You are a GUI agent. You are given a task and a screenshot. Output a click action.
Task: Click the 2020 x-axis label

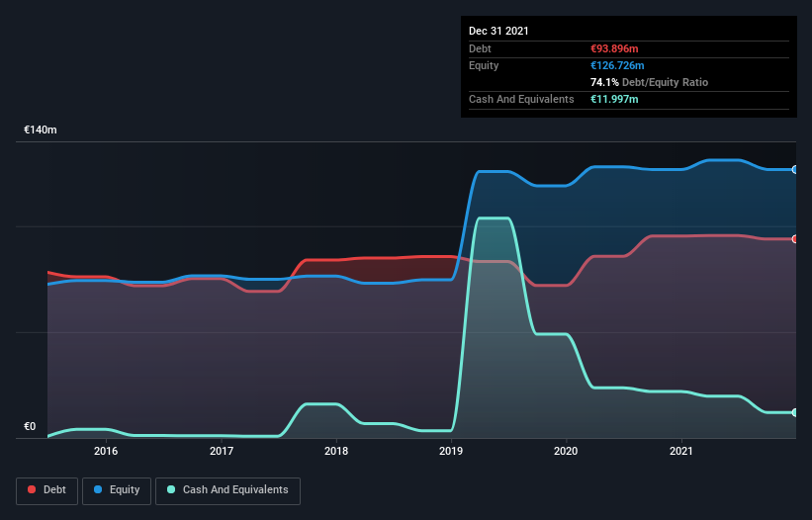pyautogui.click(x=566, y=451)
